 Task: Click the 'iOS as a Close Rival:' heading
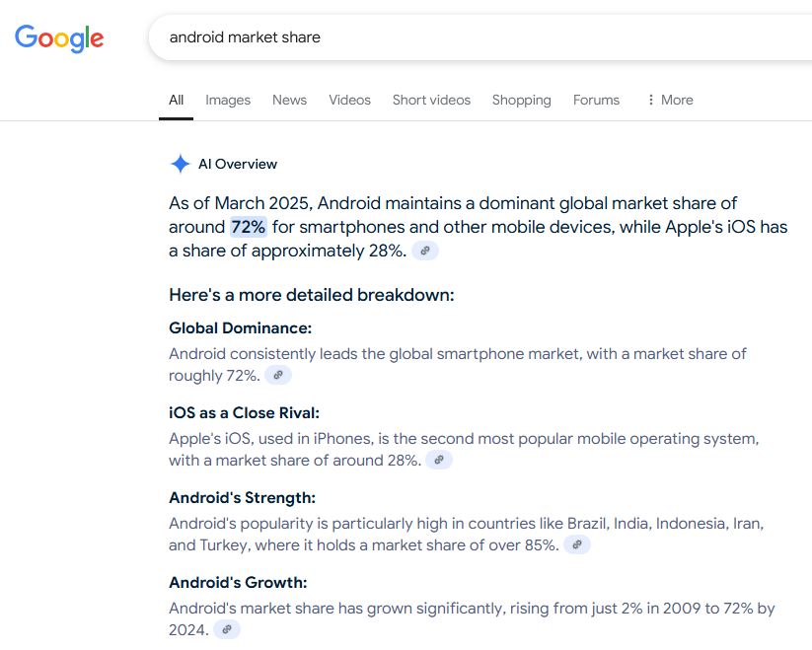point(244,413)
